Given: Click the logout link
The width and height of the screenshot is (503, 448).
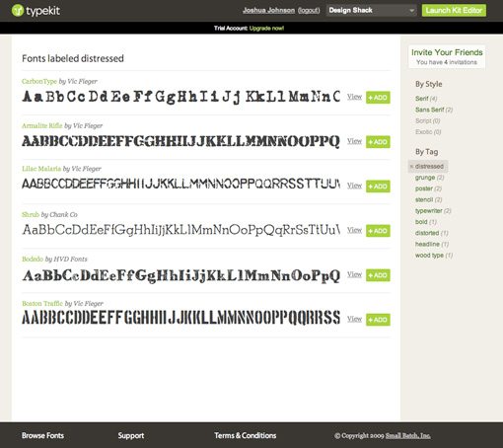Looking at the screenshot, I should tap(309, 10).
